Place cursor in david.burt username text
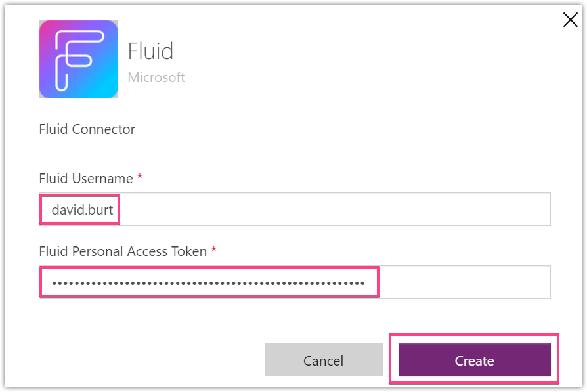 point(82,210)
